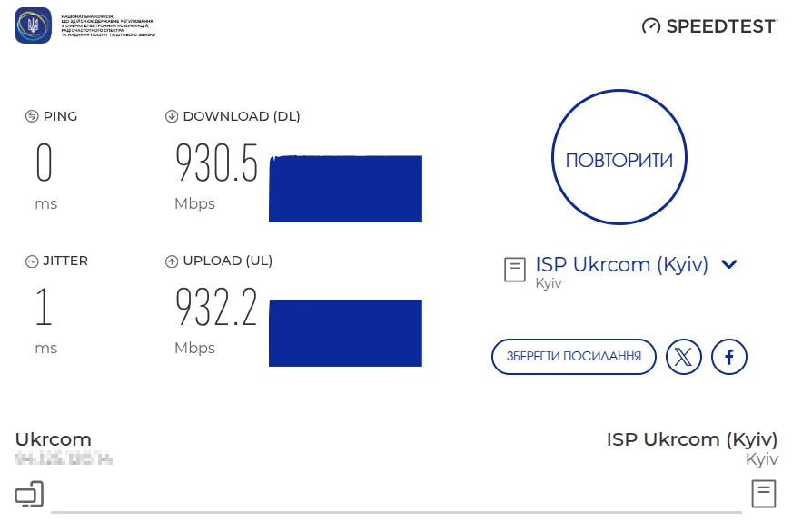Click the 930.5 download speed value

point(217,164)
